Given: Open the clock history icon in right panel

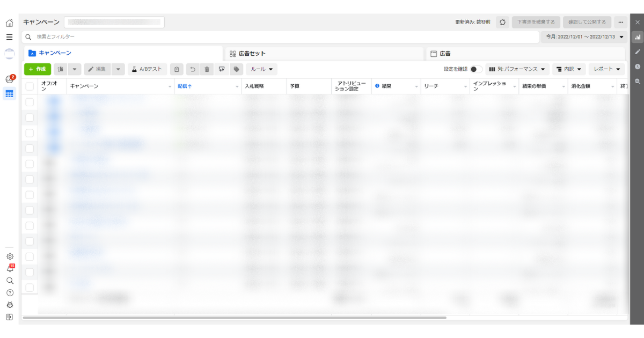Looking at the screenshot, I should (x=638, y=67).
